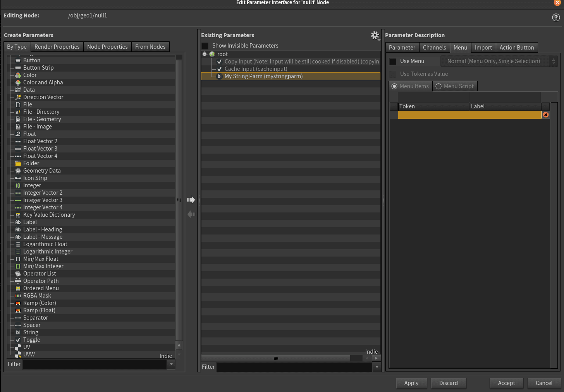Choose the Ramp (Color) parameter type
564x392 pixels.
(x=40, y=303)
